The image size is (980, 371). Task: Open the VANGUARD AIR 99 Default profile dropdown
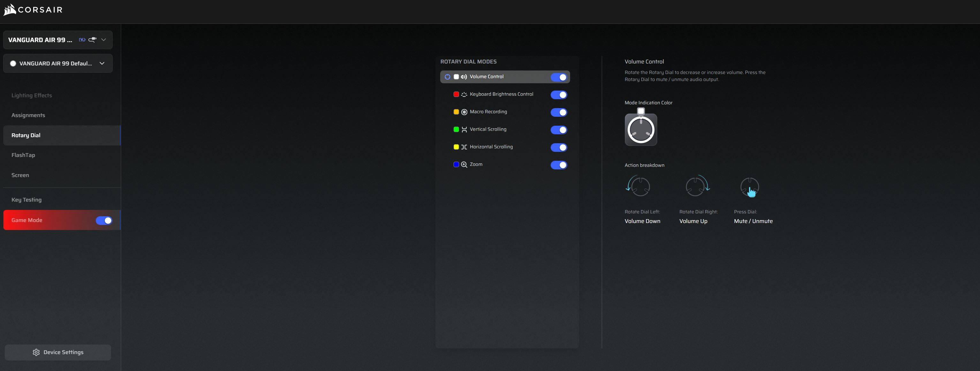tap(102, 63)
